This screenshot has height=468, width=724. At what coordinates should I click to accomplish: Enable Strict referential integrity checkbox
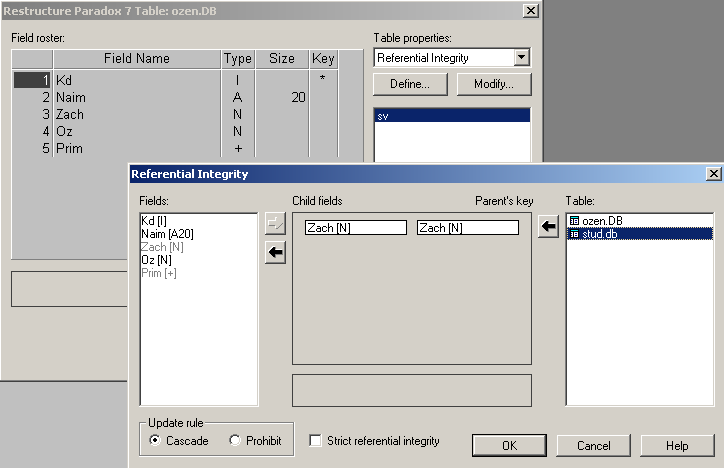point(315,440)
